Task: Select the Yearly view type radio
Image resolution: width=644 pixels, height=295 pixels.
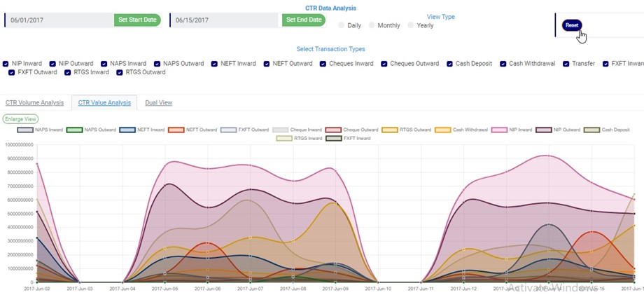Action: 411,26
